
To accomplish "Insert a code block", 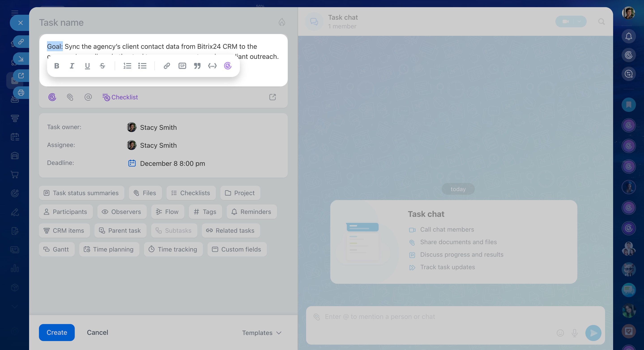I will pos(212,66).
